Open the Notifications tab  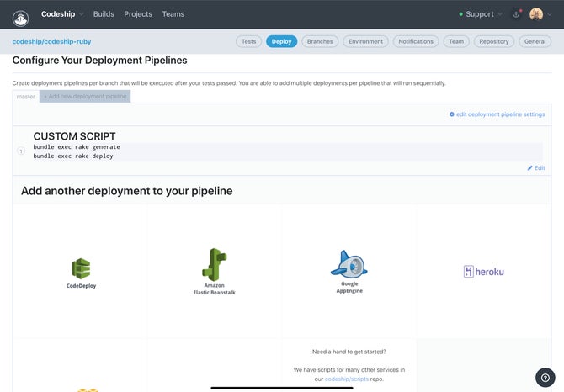(x=416, y=41)
